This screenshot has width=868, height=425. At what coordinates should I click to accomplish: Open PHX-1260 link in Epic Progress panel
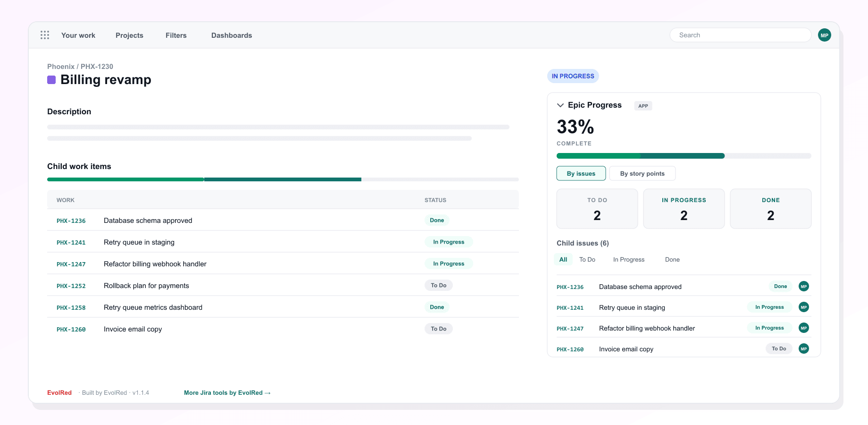coord(570,349)
